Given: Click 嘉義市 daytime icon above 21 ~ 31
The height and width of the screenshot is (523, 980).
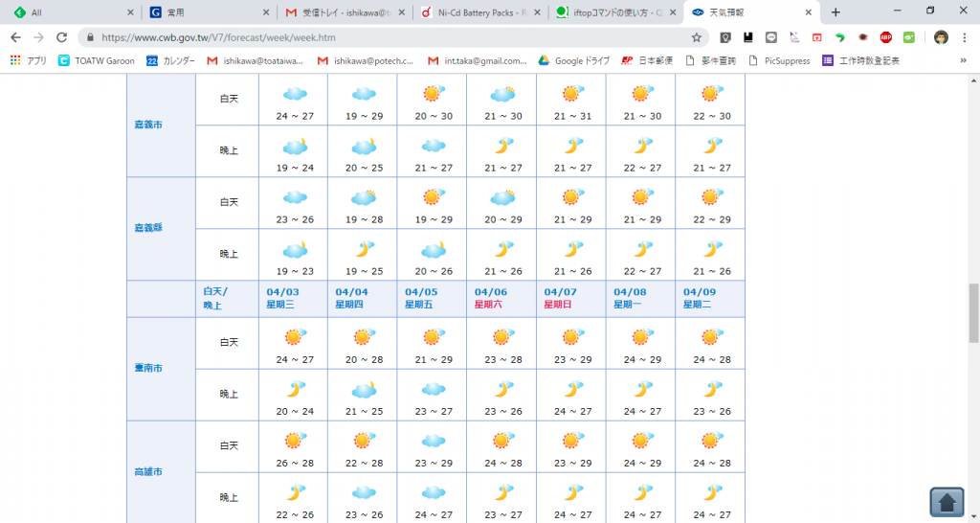Looking at the screenshot, I should coord(572,94).
